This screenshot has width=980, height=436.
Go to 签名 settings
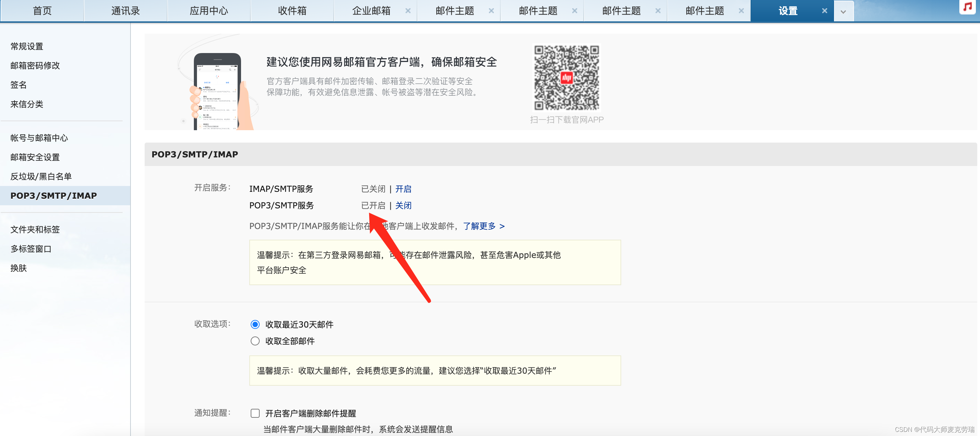coord(18,85)
